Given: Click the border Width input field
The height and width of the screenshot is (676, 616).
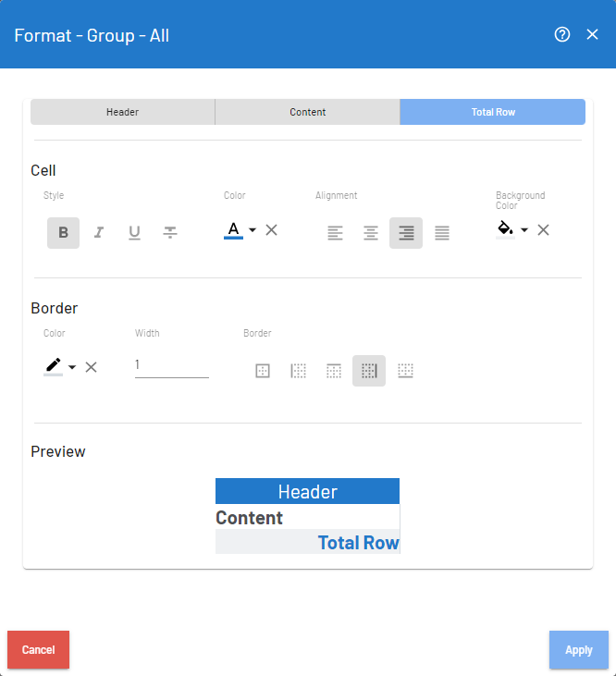Looking at the screenshot, I should (x=172, y=365).
